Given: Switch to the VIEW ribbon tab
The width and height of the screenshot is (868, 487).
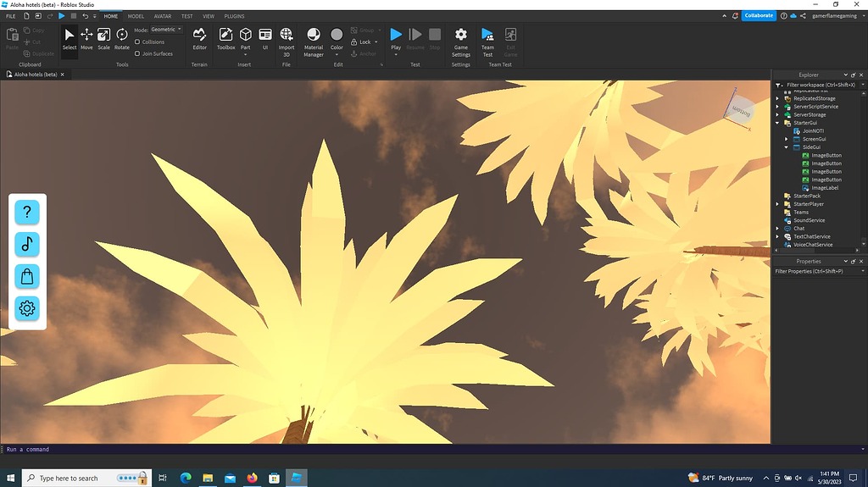Looking at the screenshot, I should pos(209,16).
